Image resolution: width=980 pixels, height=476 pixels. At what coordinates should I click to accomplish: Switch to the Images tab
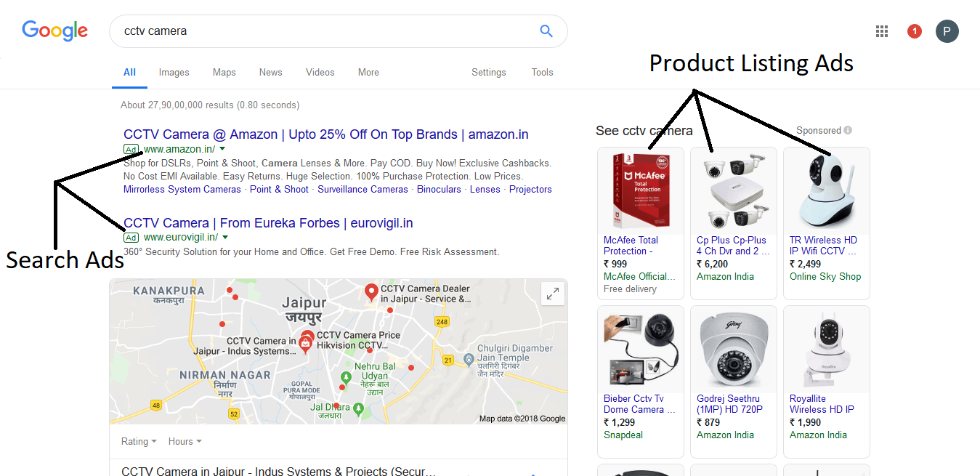(x=174, y=72)
